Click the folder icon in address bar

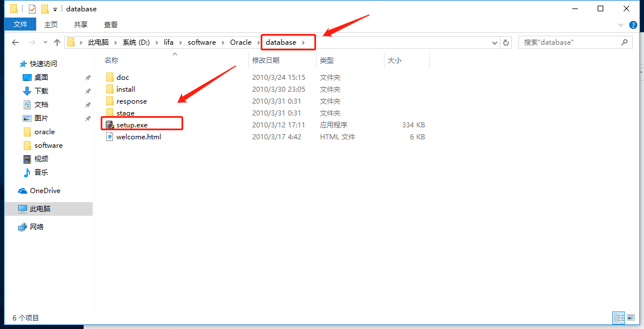[71, 42]
